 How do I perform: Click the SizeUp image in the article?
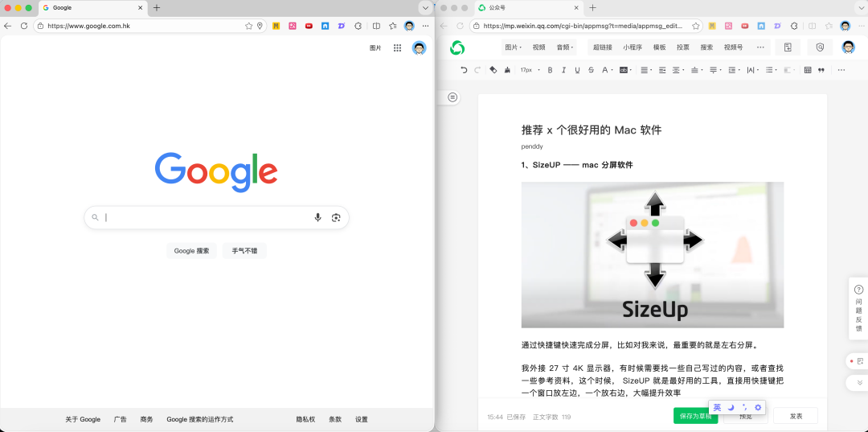pyautogui.click(x=652, y=255)
